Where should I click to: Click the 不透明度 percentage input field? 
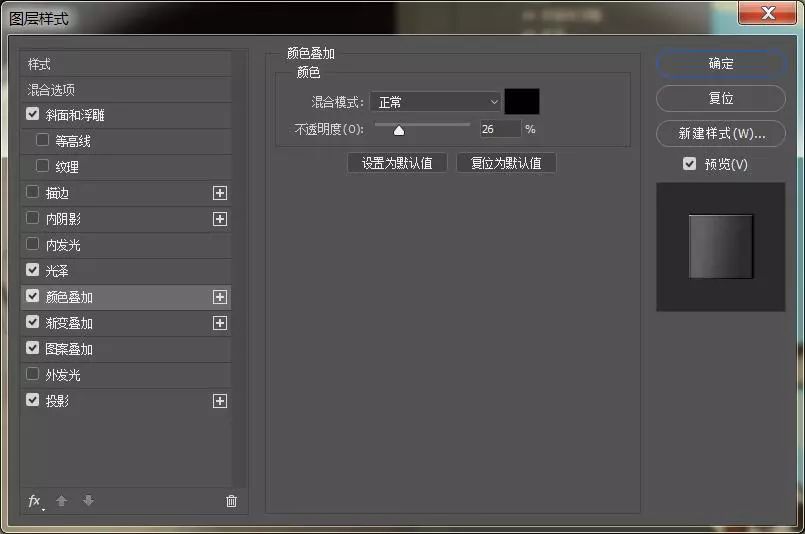pos(499,129)
